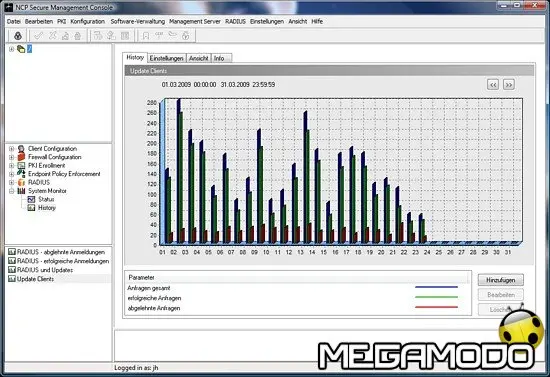Image resolution: width=550 pixels, height=377 pixels.
Task: Click the red line of 'abgelehnte Anfragen'
Action: pos(436,307)
